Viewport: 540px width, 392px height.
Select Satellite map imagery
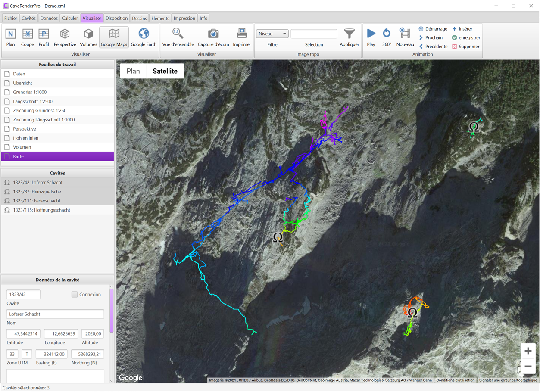click(x=165, y=71)
